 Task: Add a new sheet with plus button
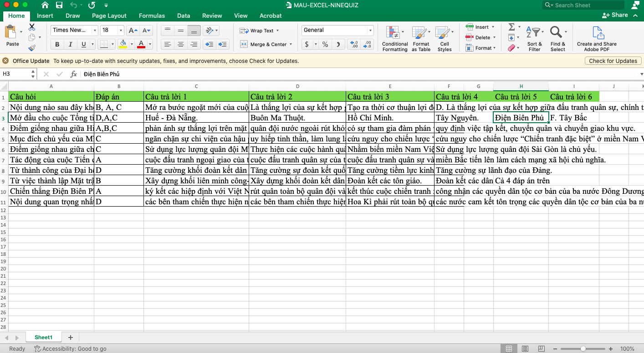point(71,337)
